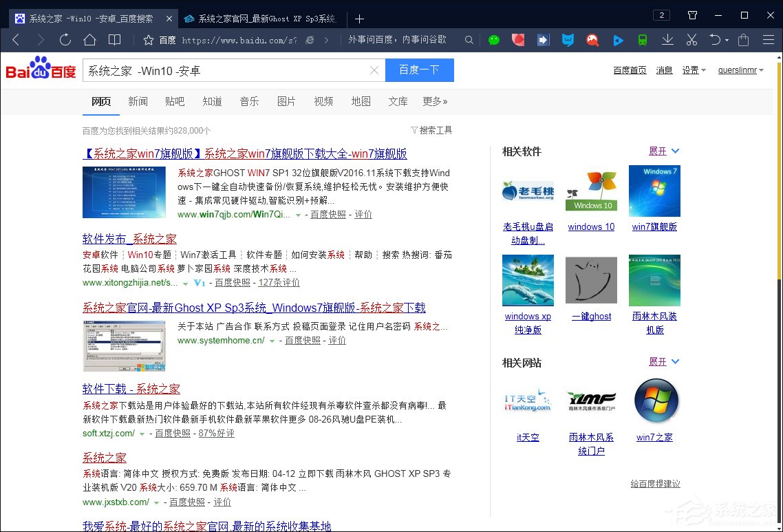783x532 pixels.
Task: Switch to the 图片 search tab
Action: (x=286, y=101)
